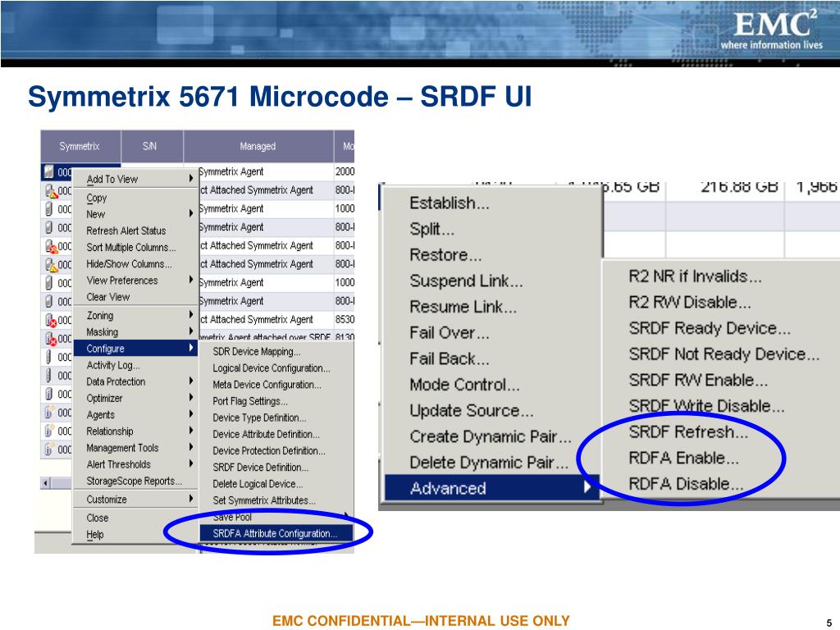Select Hide/Show Columns...

[x=135, y=264]
